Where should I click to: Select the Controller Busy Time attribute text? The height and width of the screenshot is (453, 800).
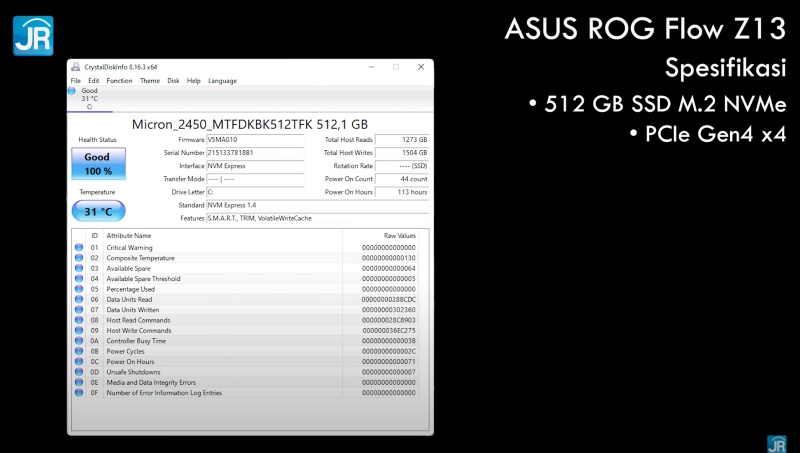coord(136,341)
